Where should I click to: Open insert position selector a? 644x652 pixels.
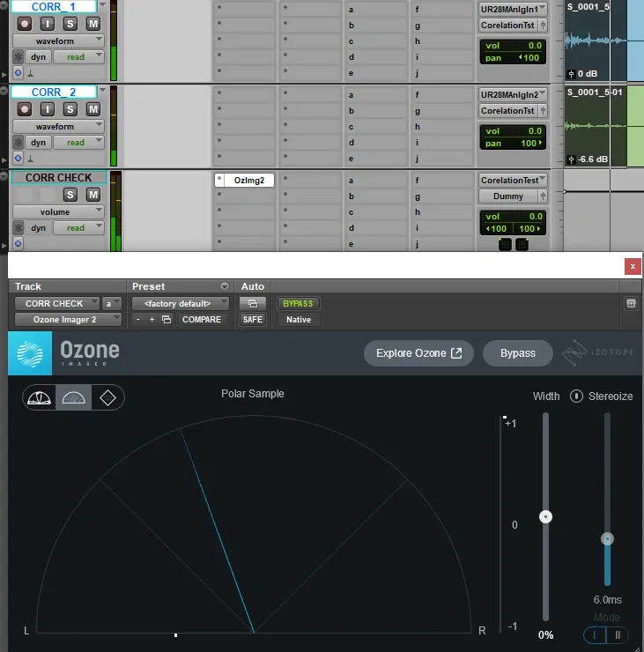[x=111, y=304]
